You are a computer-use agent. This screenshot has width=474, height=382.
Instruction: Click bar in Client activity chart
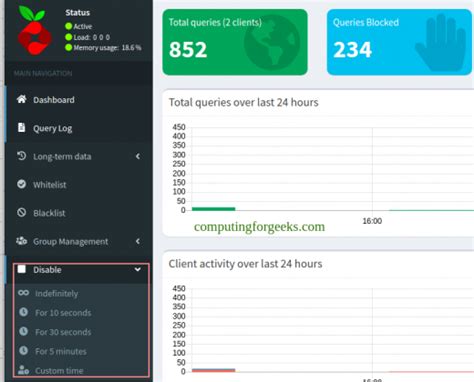(214, 370)
